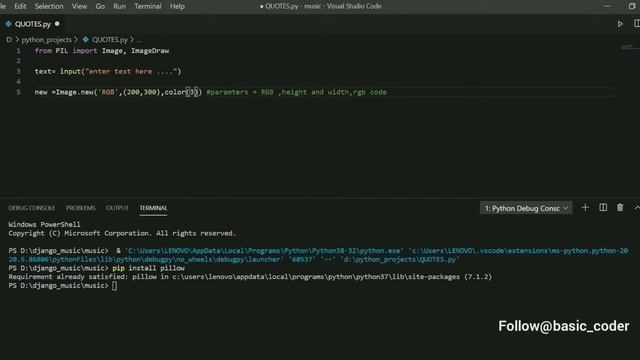Click the terminal prompt cursor at last line
The height and width of the screenshot is (360, 640).
pos(115,286)
